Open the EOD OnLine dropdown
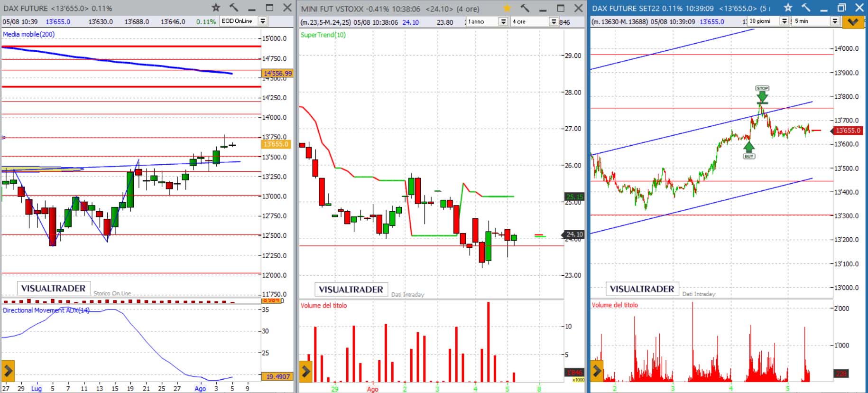This screenshot has height=393, width=868. click(x=262, y=21)
